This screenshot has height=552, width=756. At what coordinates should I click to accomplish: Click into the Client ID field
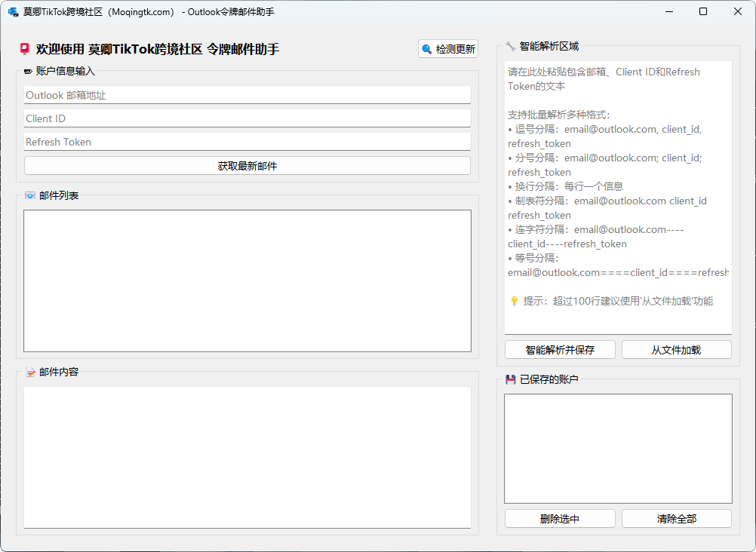[x=247, y=118]
